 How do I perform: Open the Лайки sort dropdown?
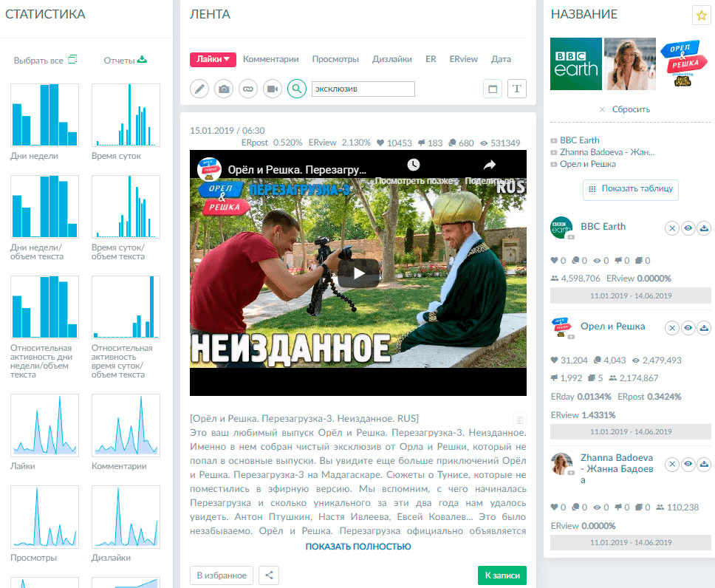pos(212,60)
